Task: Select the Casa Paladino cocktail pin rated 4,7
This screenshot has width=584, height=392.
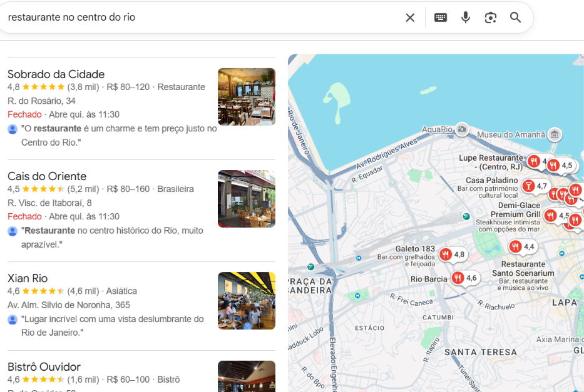Action: pyautogui.click(x=535, y=186)
